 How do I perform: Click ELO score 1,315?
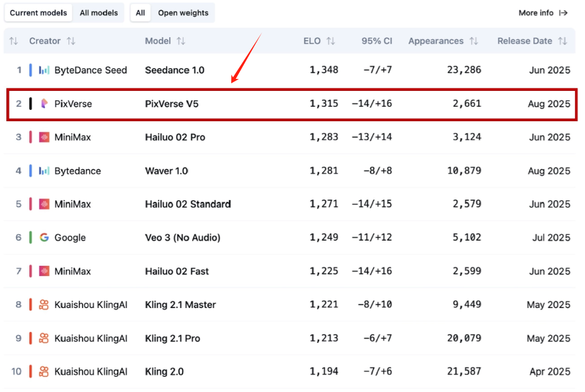[x=324, y=104]
